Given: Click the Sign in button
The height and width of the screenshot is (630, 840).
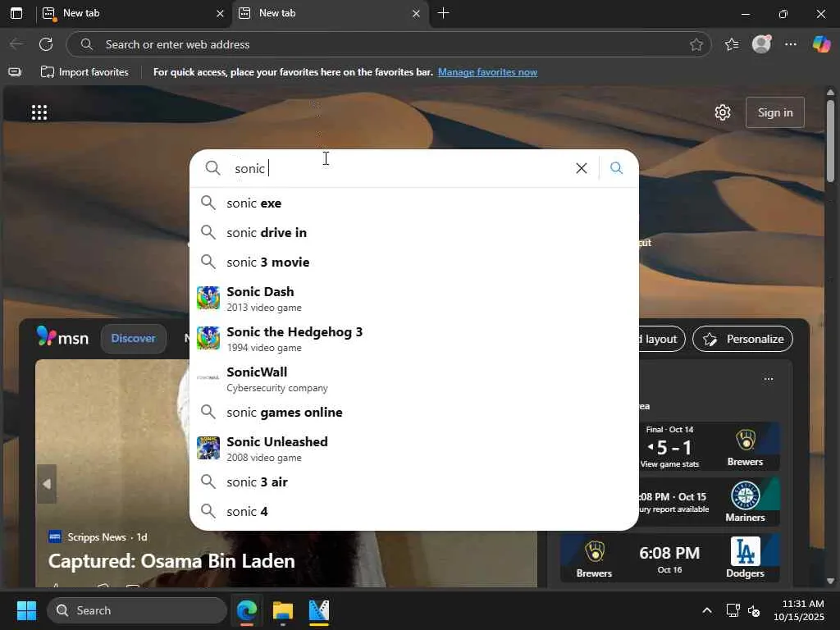Looking at the screenshot, I should 774,112.
